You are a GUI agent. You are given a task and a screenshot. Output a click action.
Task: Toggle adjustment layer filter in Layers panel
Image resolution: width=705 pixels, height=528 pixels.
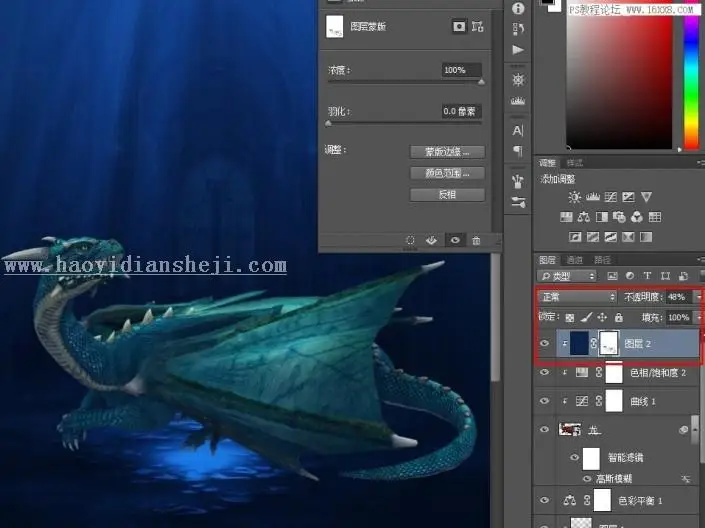pos(630,276)
